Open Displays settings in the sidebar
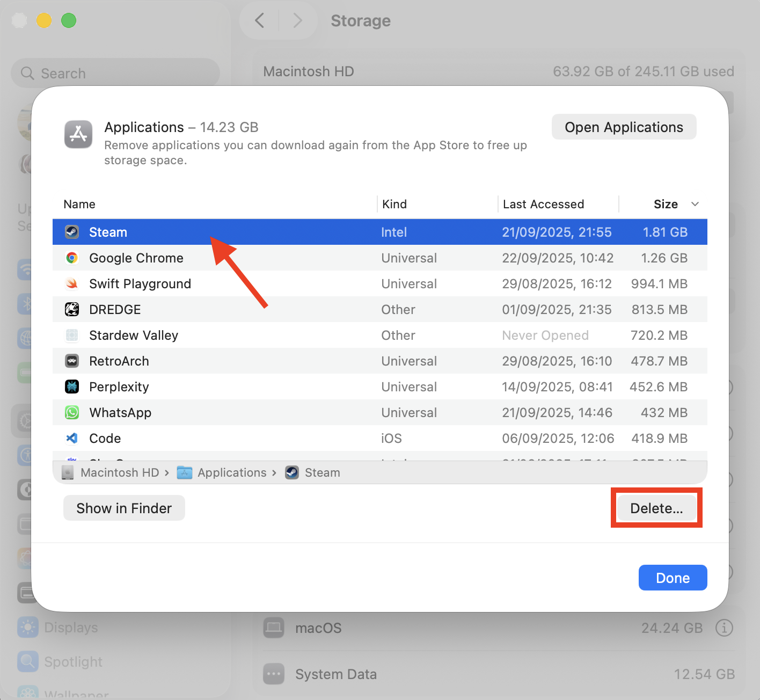The height and width of the screenshot is (700, 760). coord(70,627)
